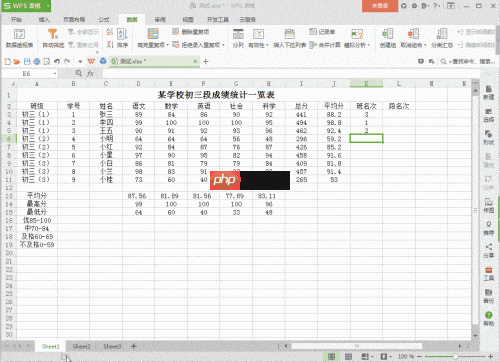Click the sort descending Z-A icon

[x=109, y=45]
